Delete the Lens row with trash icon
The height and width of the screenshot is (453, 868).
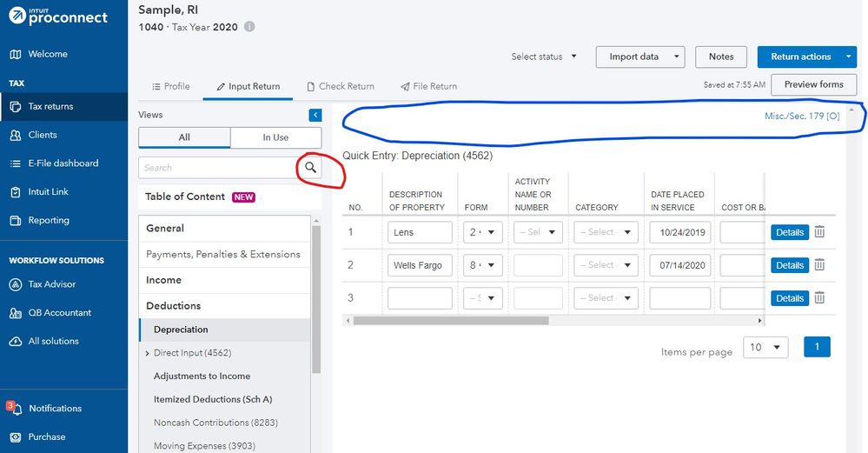click(x=820, y=232)
